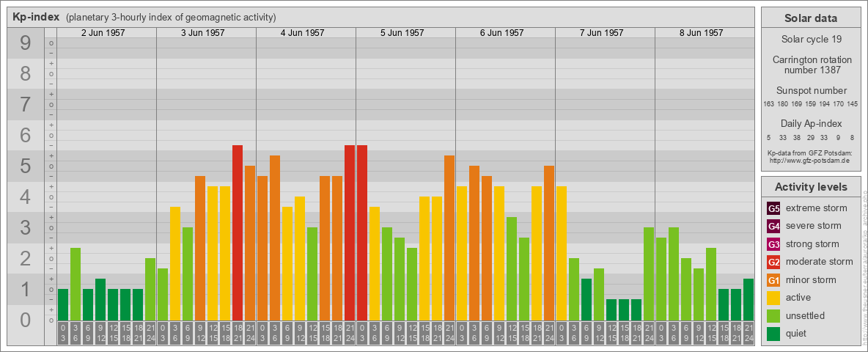Screen dimensions: 868x352
Task: Click the Solar data panel heading
Action: click(810, 18)
